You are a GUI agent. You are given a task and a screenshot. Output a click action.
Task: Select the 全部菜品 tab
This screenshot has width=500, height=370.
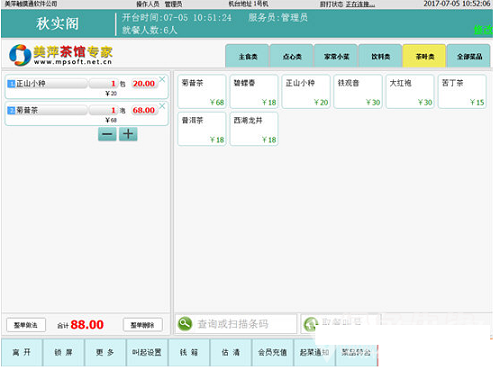(469, 56)
